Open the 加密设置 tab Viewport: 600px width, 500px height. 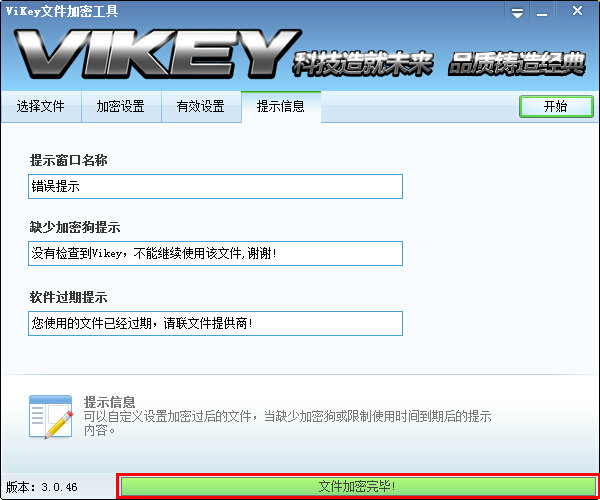[x=121, y=106]
